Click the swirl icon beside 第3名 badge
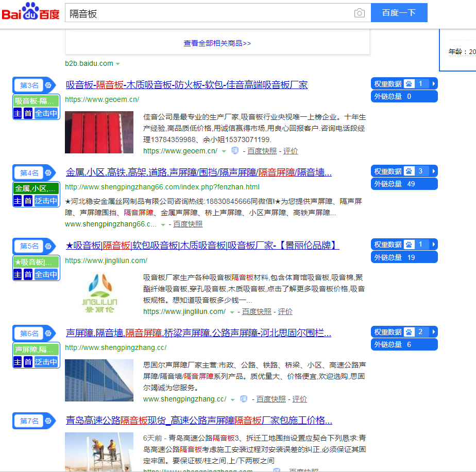This screenshot has width=476, height=472. [x=48, y=85]
